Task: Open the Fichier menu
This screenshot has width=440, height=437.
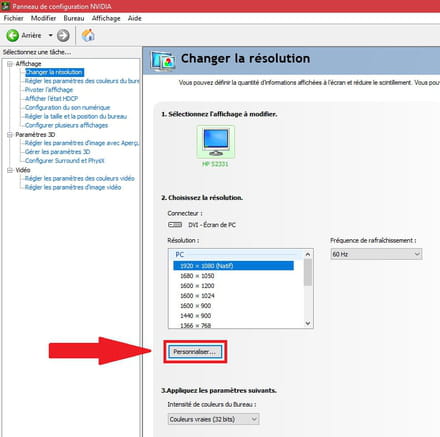Action: [14, 18]
